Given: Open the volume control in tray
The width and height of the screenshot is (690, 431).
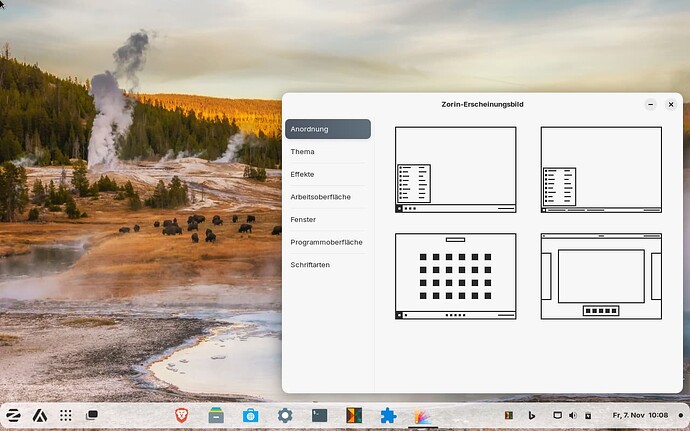Looking at the screenshot, I should point(573,415).
